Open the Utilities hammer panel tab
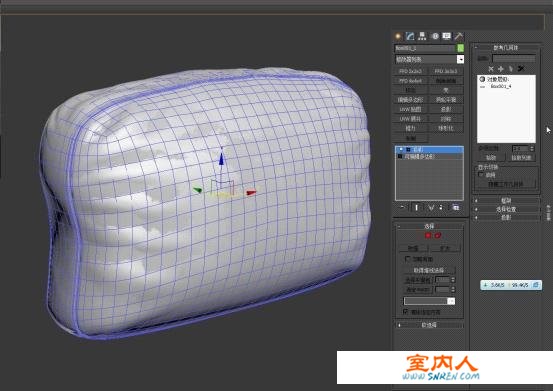The height and width of the screenshot is (391, 553). click(459, 36)
